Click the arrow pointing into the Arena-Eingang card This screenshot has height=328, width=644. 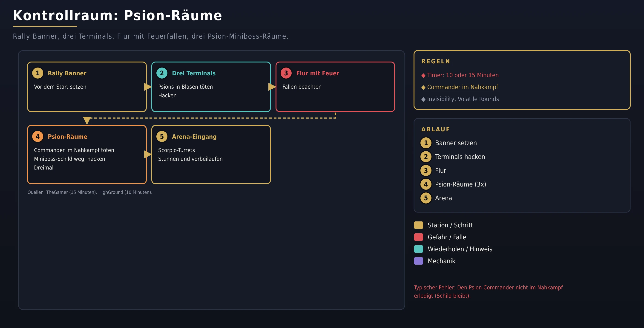(x=148, y=154)
